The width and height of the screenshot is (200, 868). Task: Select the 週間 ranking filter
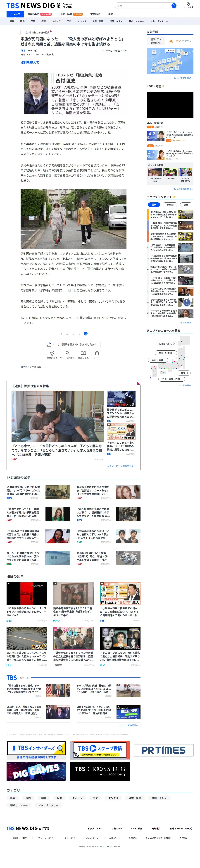click(186, 205)
